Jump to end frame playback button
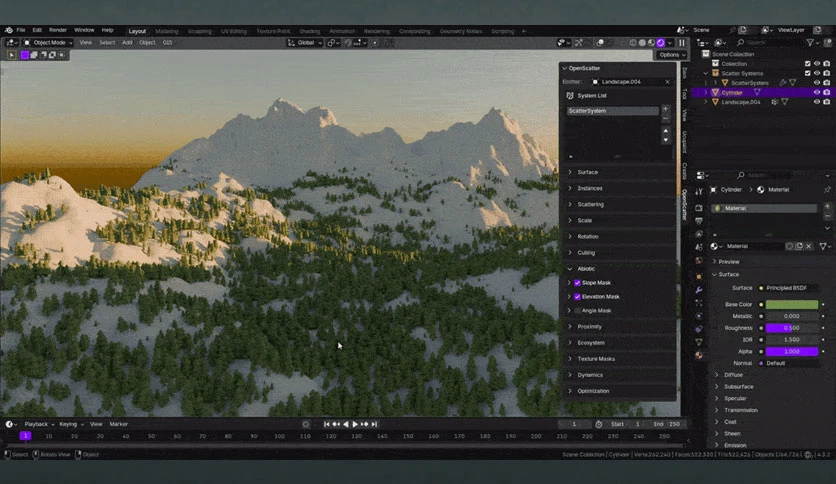Screen dimensions: 836x484 (374, 424)
